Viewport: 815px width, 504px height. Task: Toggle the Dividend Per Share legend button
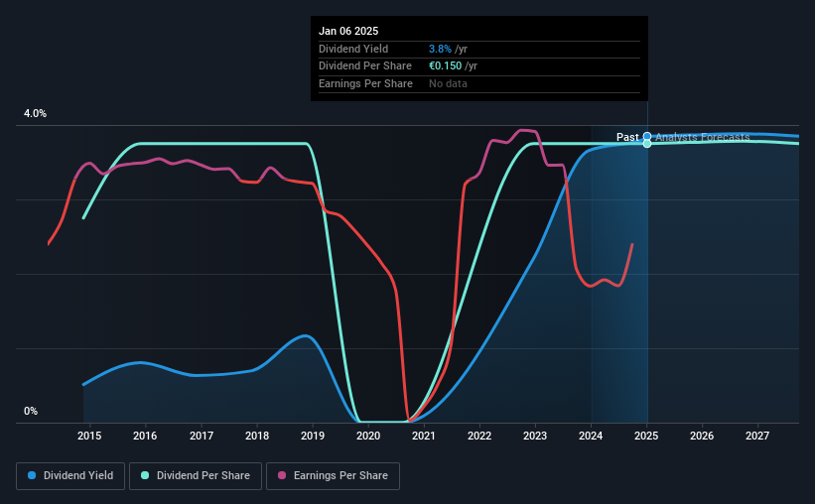196,476
